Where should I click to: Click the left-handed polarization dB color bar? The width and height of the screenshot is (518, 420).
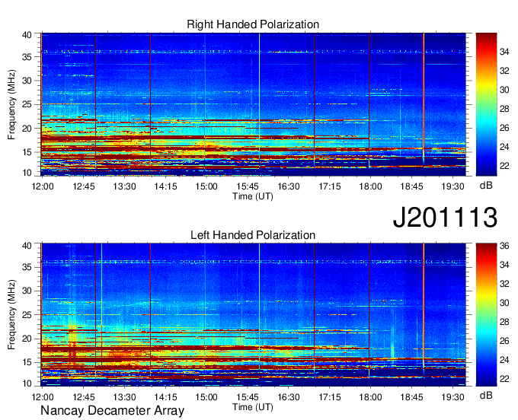click(x=486, y=315)
